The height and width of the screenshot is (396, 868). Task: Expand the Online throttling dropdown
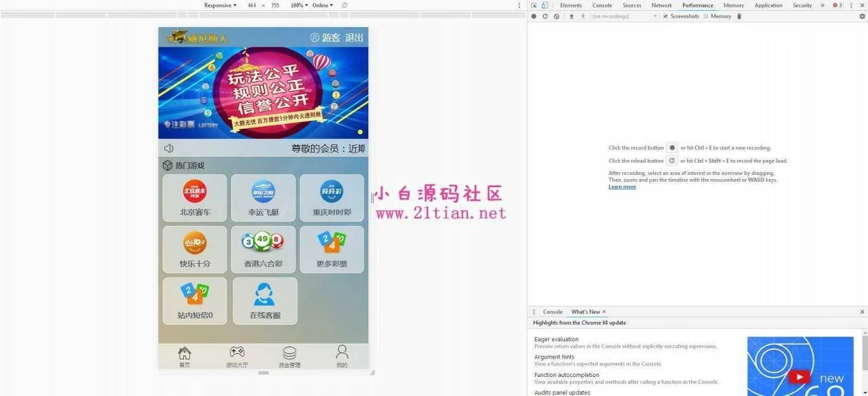[322, 5]
